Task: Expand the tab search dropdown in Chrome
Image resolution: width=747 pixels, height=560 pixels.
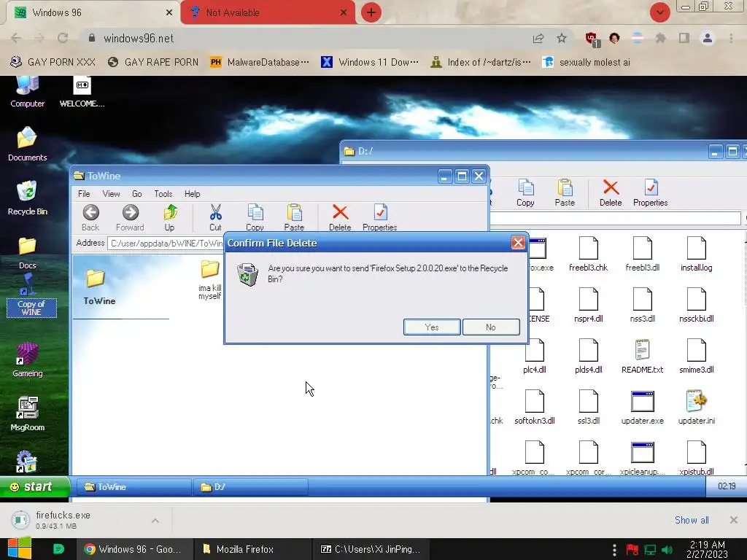Action: tap(659, 12)
